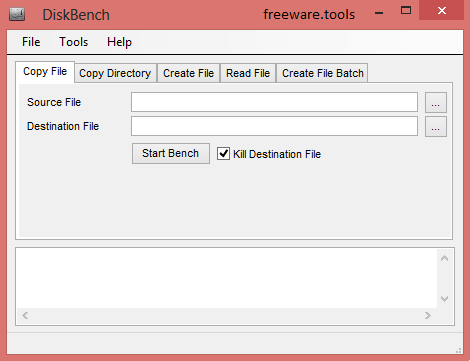Click the log's scroll up arrow
This screenshot has height=361, width=470.
[x=444, y=258]
